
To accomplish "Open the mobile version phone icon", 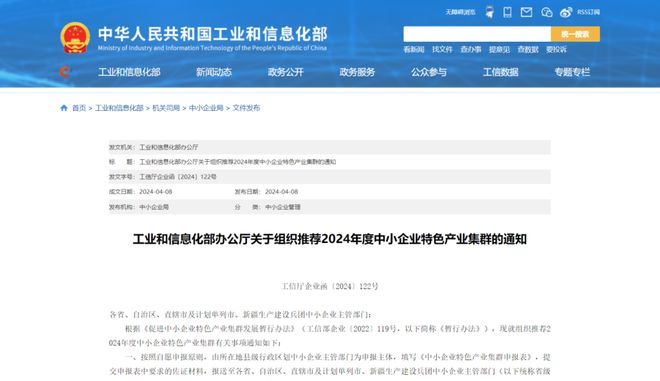I will point(507,12).
